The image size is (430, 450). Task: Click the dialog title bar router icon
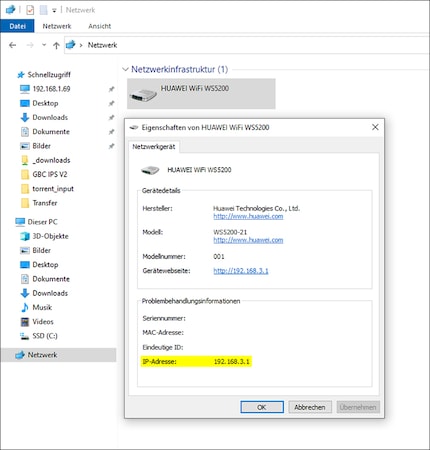(x=134, y=127)
